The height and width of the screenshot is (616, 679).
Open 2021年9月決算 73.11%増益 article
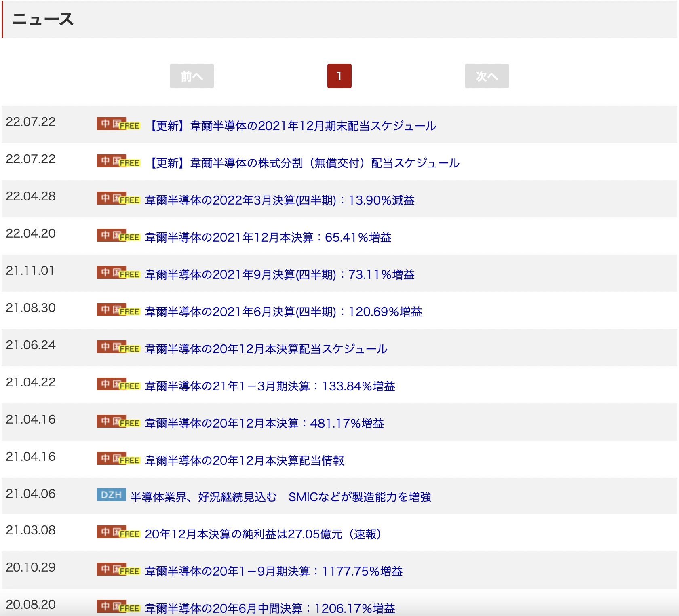[280, 274]
